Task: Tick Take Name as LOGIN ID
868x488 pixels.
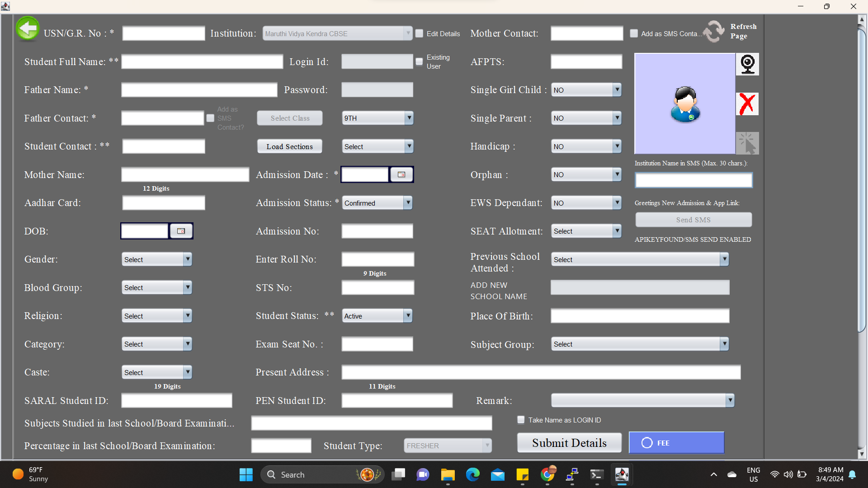Action: click(521, 420)
